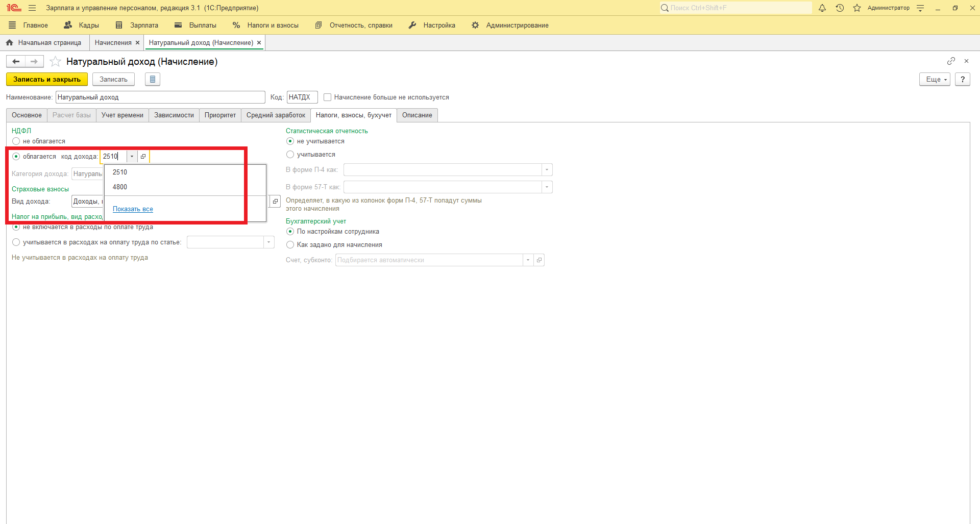
Task: Click the report list icon button
Action: coord(152,80)
